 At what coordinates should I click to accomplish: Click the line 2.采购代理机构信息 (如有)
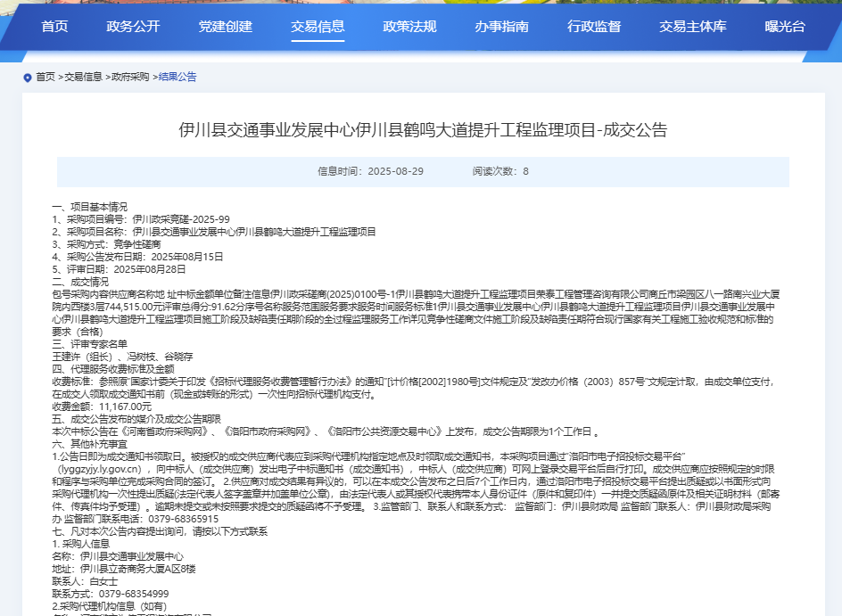point(110,606)
